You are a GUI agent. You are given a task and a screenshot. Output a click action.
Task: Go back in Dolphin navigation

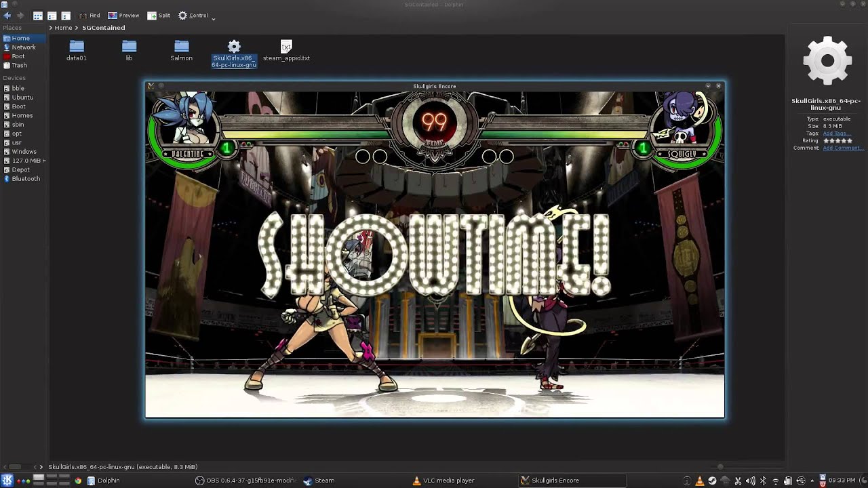(x=7, y=15)
